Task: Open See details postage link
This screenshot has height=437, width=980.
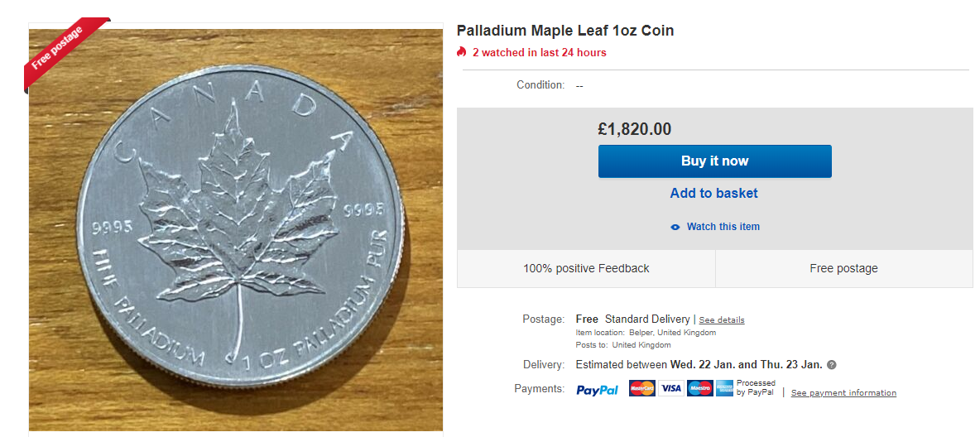Action: tap(722, 320)
